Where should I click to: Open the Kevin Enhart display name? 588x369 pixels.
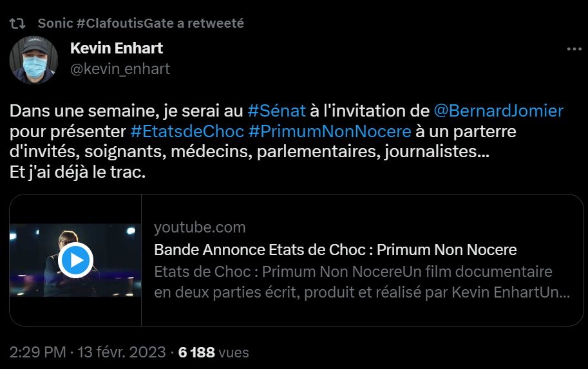116,48
